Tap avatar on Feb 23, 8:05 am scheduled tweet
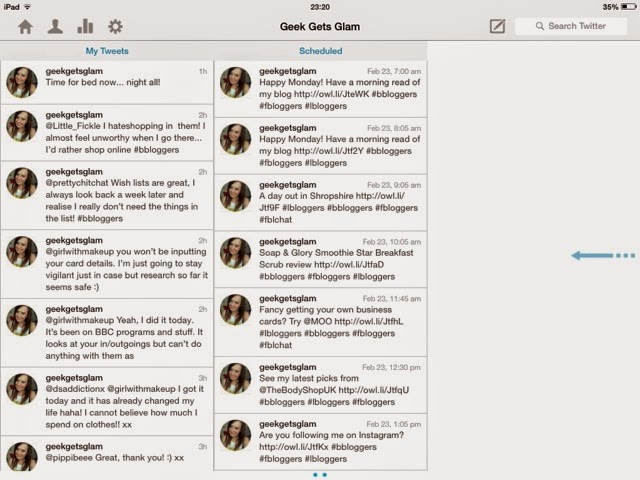The width and height of the screenshot is (640, 480). point(236,139)
